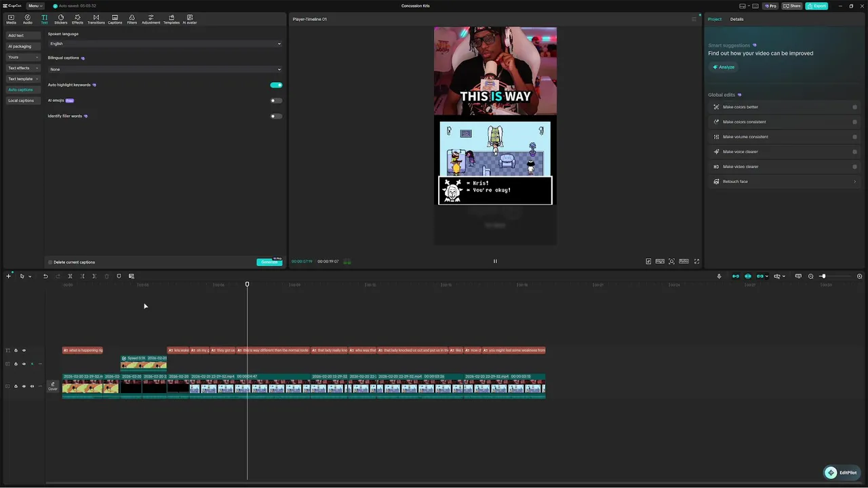Open the Effects panel
The width and height of the screenshot is (868, 488).
(x=78, y=19)
